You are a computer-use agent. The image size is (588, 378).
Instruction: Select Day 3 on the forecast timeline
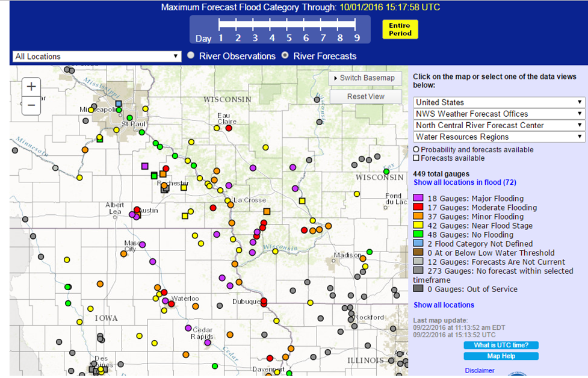[255, 38]
